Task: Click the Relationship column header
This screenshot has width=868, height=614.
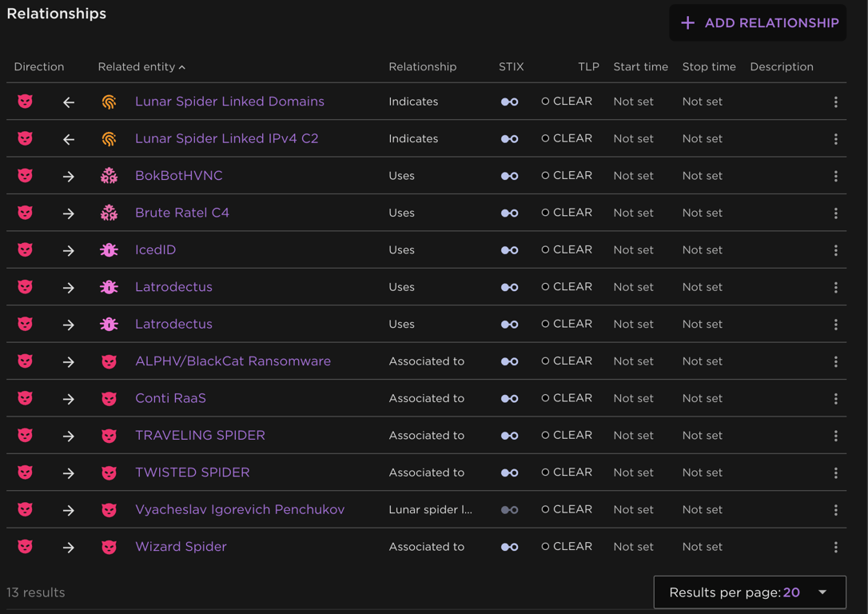Action: [x=422, y=67]
